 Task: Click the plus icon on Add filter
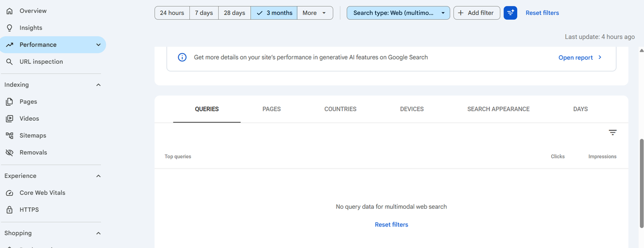[x=460, y=13]
